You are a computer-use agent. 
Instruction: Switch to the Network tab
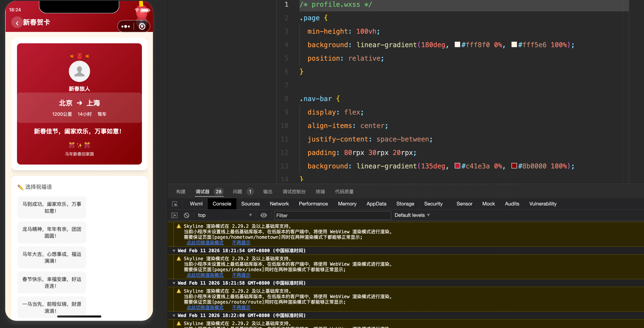(279, 204)
